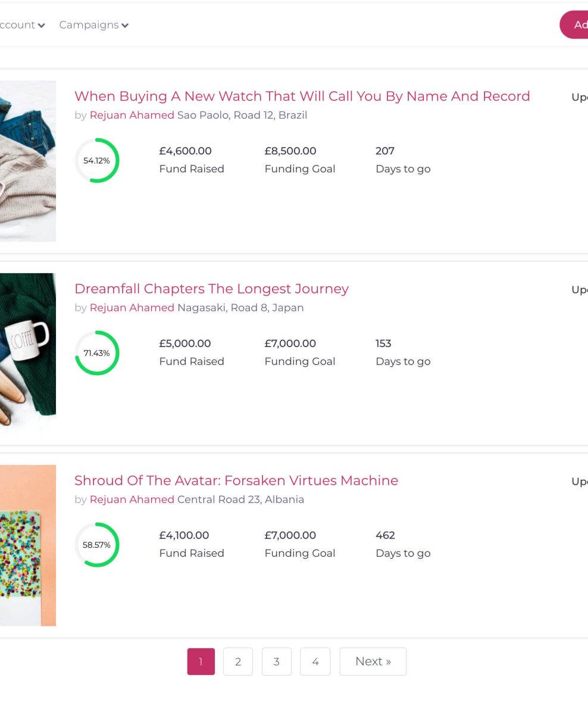588x706 pixels.
Task: Click Rejuan Ahamed author link under Dreamfall campaign
Action: [132, 308]
